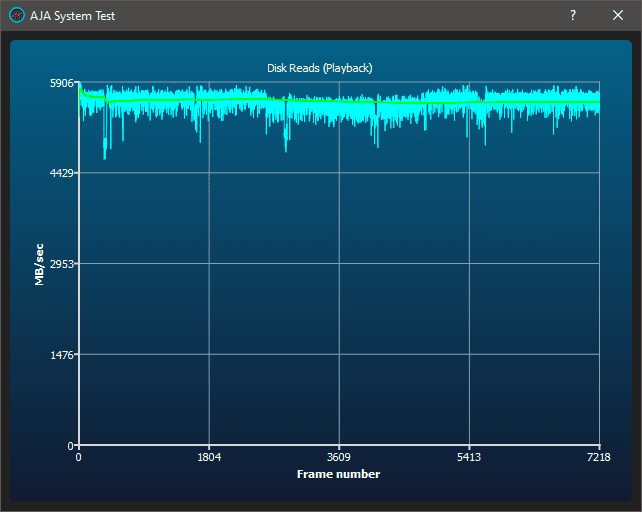
Task: Open the help question mark button
Action: 573,16
